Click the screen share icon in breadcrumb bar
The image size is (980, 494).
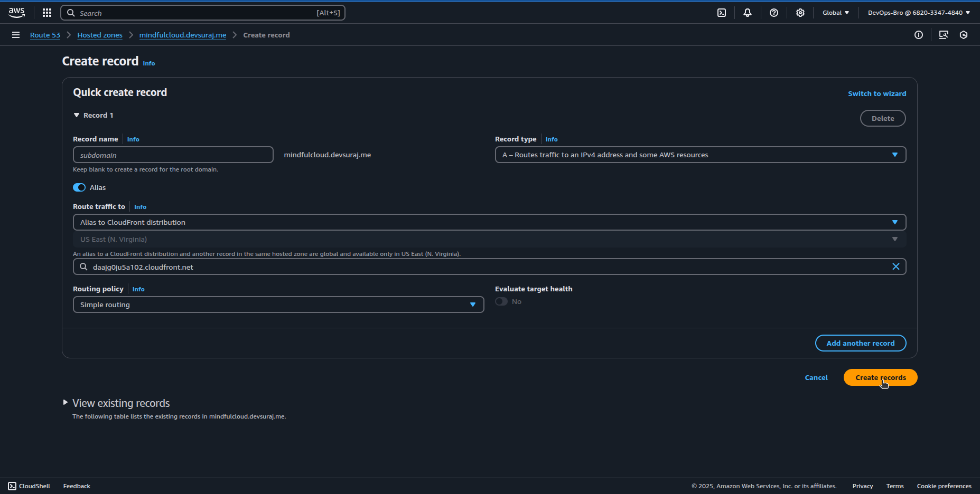(x=944, y=35)
